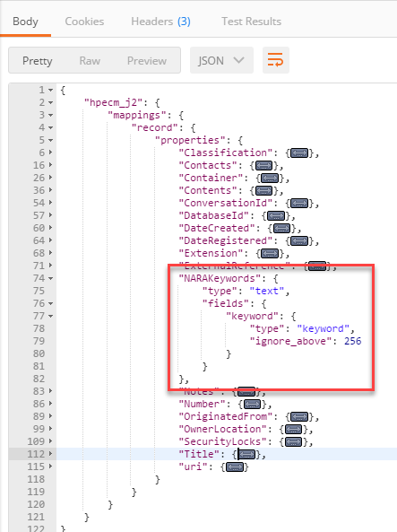Click the folded-code icon after OriginatedFrom
The height and width of the screenshot is (532, 397).
pyautogui.click(x=299, y=417)
